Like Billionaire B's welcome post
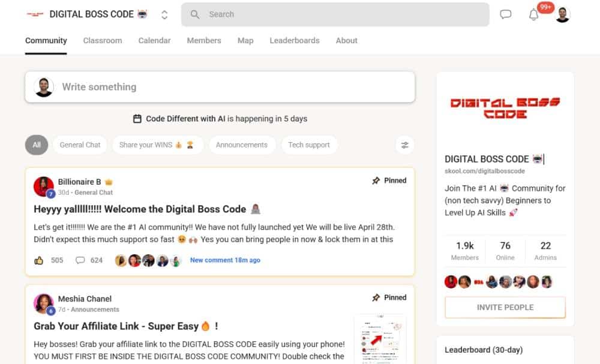Viewport: 600px width, 364px height. (x=38, y=260)
